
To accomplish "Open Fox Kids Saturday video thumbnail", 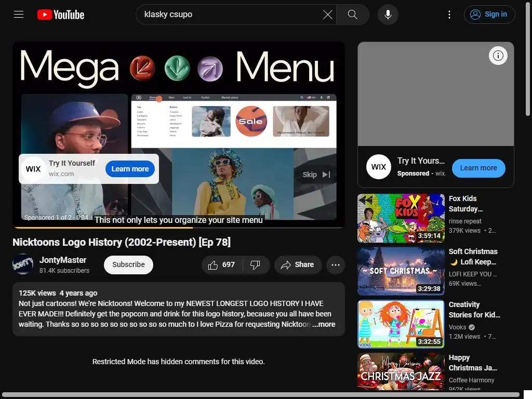I will tap(401, 218).
